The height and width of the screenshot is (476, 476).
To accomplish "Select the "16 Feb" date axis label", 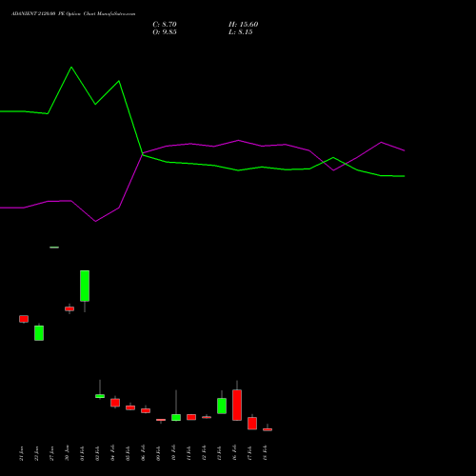I will (x=234, y=453).
